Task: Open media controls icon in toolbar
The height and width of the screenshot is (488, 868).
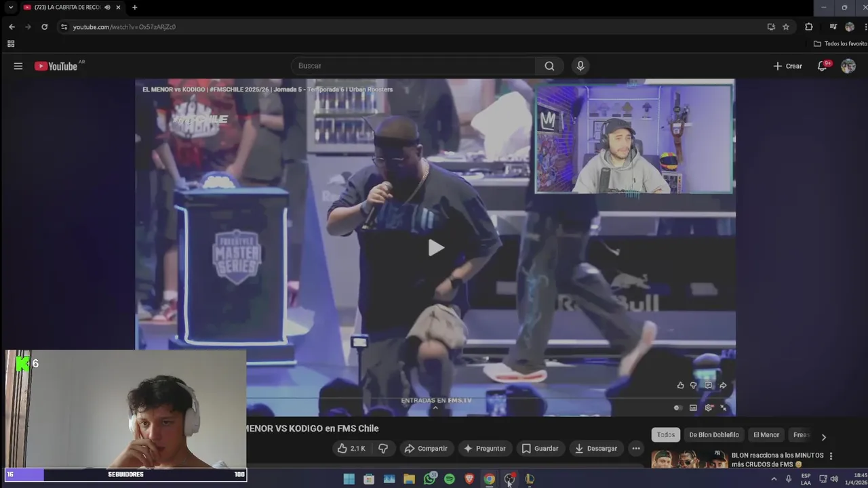Action: pos(833,26)
